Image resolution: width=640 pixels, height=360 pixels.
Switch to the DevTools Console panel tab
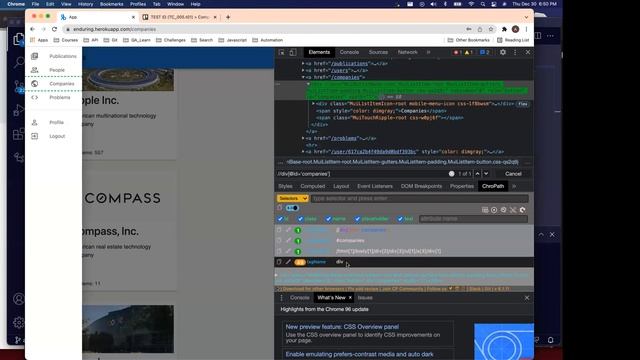click(x=349, y=52)
